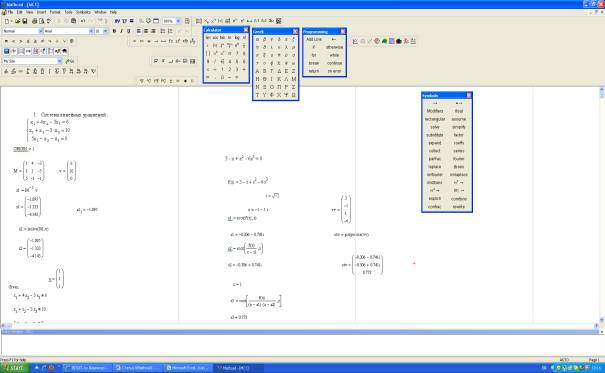Select capital Omega in Greek palette
Viewport: 605px width, 373px height.
[294, 95]
